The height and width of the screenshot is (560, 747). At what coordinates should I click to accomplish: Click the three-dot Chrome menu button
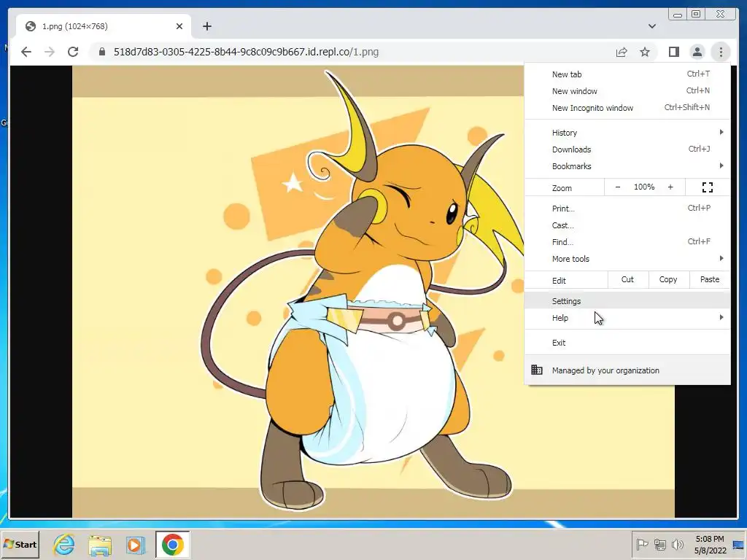point(721,52)
